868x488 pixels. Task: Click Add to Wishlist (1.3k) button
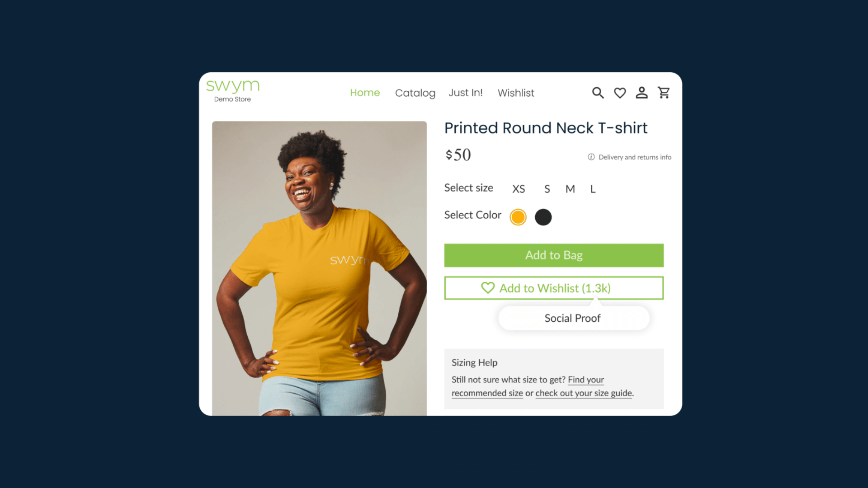point(554,288)
